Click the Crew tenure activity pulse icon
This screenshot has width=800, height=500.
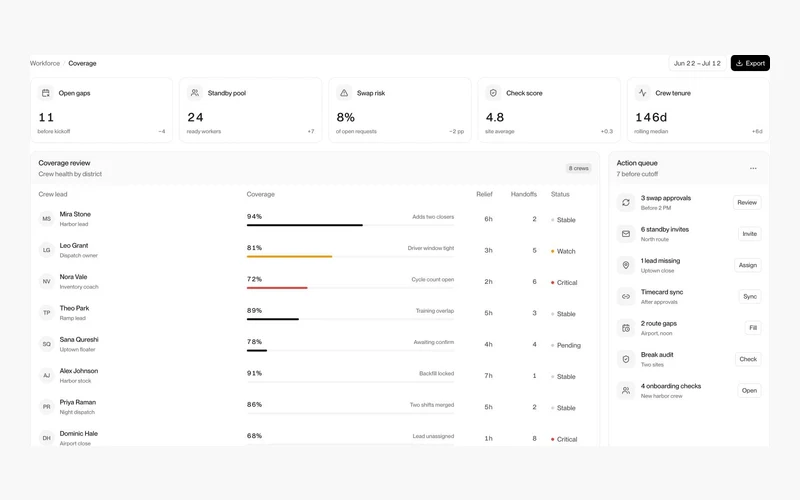coord(642,93)
